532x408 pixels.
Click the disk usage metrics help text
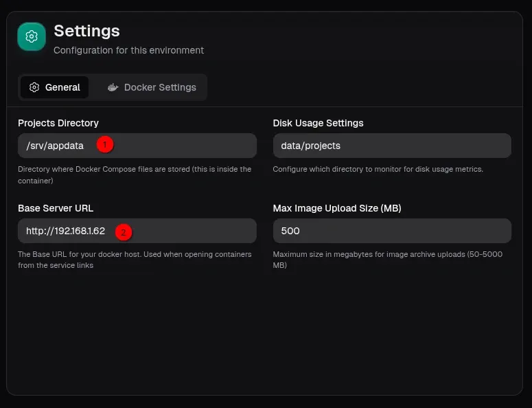point(378,169)
